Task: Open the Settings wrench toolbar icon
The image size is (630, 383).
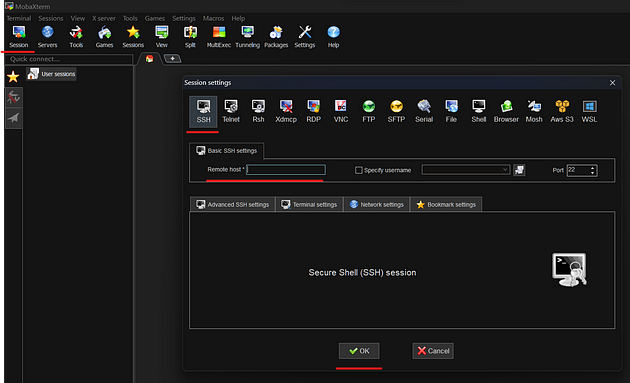Action: (305, 37)
